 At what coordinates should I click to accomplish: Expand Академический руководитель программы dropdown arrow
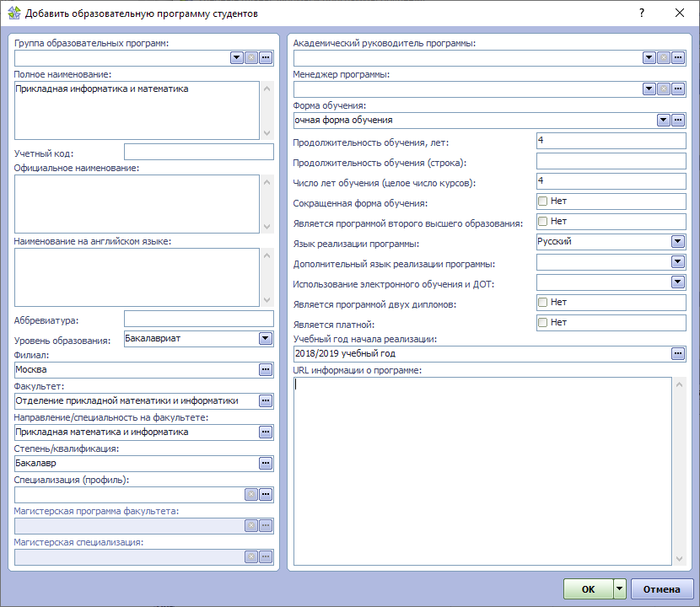[x=649, y=57]
